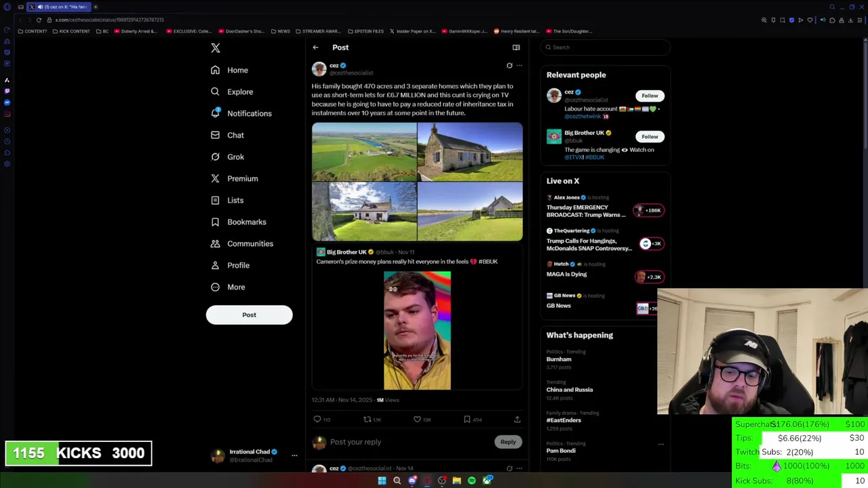
Task: Open Spotify from taskbar
Action: 471,481
